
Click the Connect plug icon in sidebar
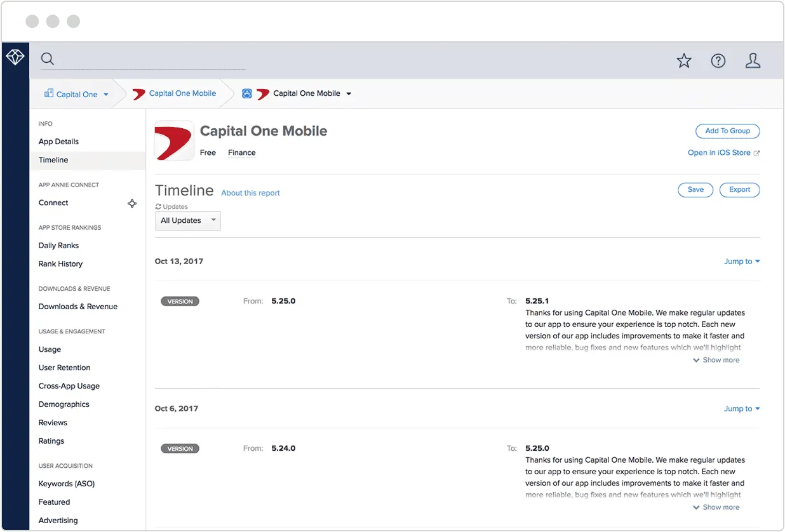132,203
